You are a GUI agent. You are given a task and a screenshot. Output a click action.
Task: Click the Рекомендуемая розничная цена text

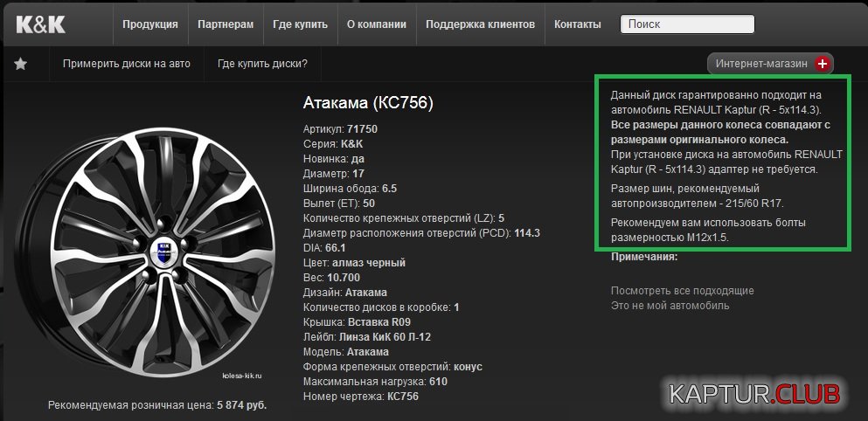[x=157, y=405]
